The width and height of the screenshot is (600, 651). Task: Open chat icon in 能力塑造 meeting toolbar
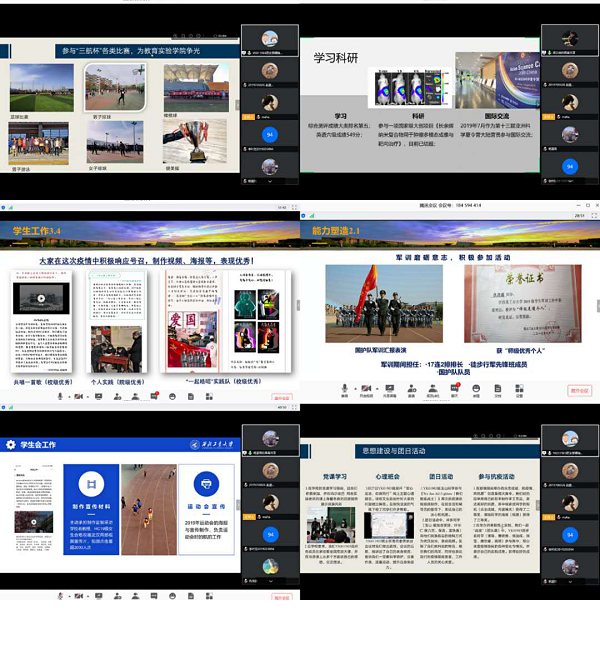(455, 389)
